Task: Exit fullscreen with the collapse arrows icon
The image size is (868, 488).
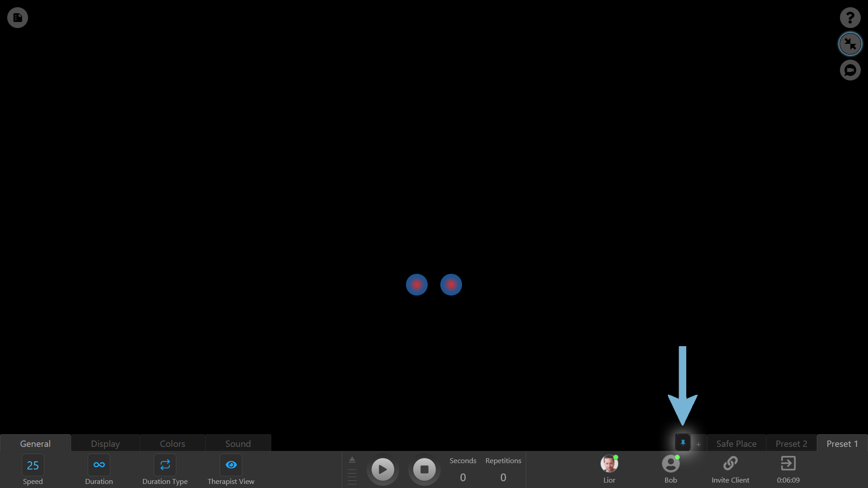Action: pos(850,44)
